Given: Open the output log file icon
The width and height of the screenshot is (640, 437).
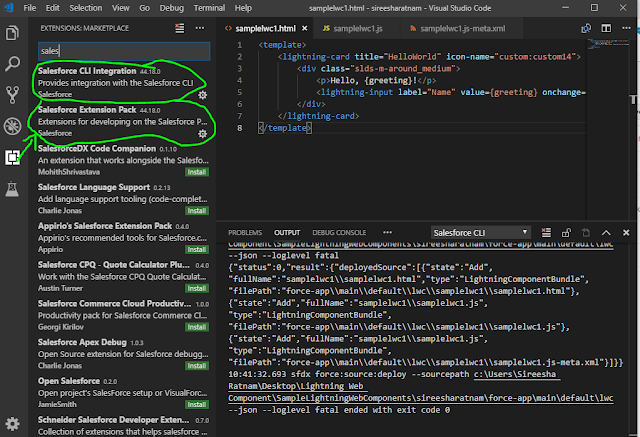Looking at the screenshot, I should (586, 233).
